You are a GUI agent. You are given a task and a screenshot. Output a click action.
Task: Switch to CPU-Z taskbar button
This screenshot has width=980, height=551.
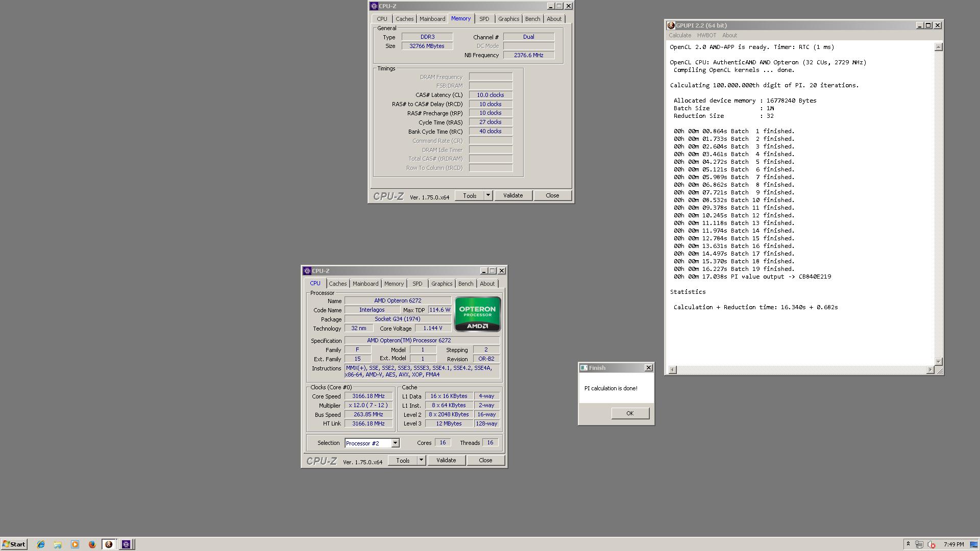126,544
